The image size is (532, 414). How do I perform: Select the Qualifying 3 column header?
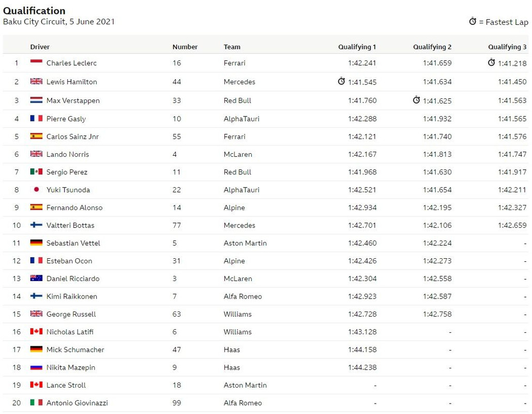click(x=507, y=47)
